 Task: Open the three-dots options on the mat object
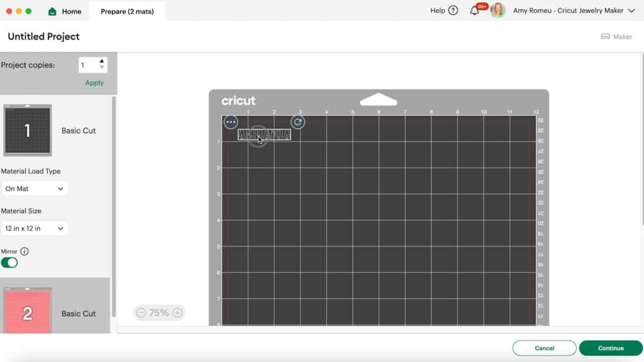point(231,122)
